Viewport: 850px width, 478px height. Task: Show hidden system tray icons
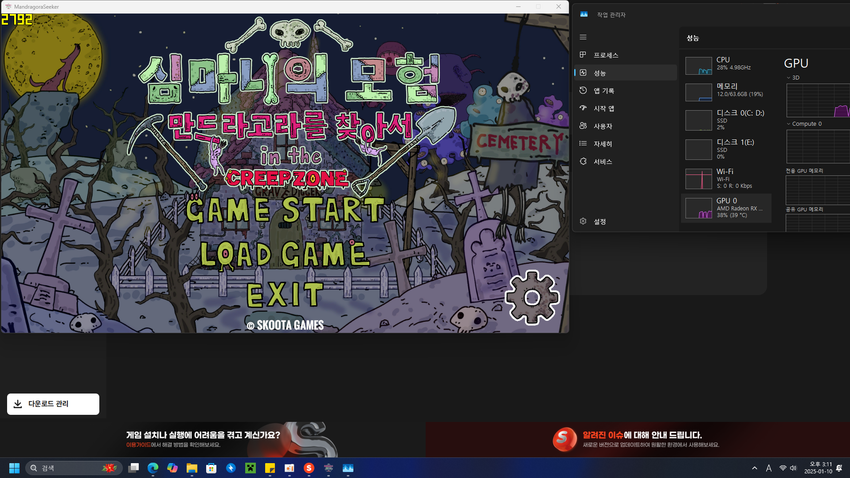point(755,468)
